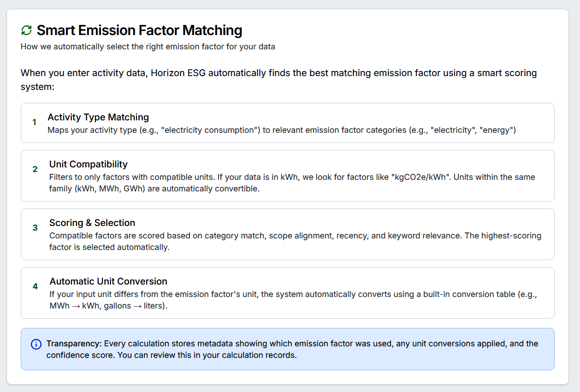Viewport: 580px width, 392px height.
Task: Click the Horizon ESG intro paragraph
Action: point(279,80)
